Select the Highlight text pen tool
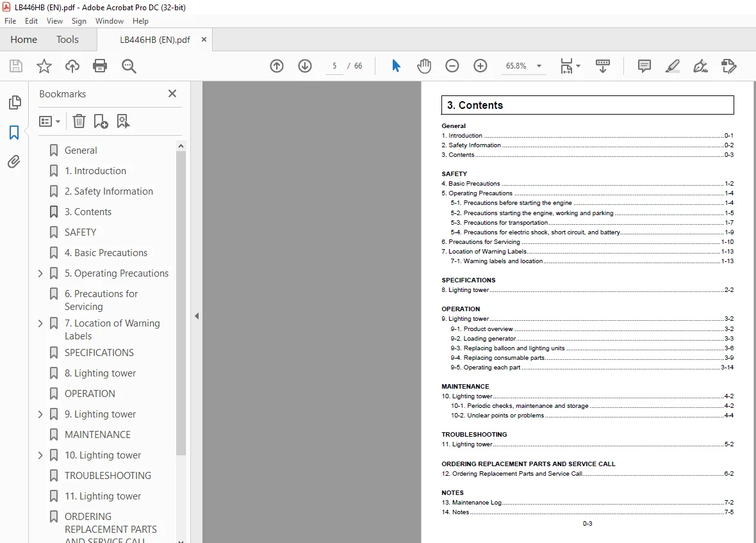756x543 pixels. click(x=673, y=66)
